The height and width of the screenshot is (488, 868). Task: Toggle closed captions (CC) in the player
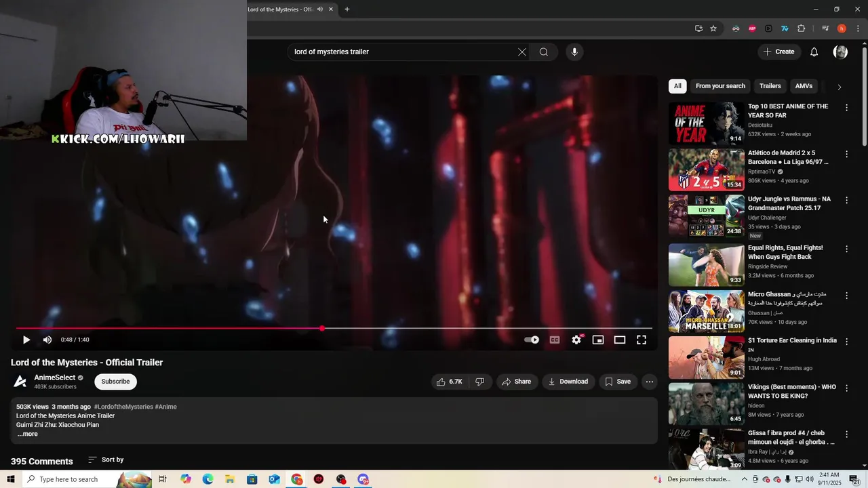555,340
